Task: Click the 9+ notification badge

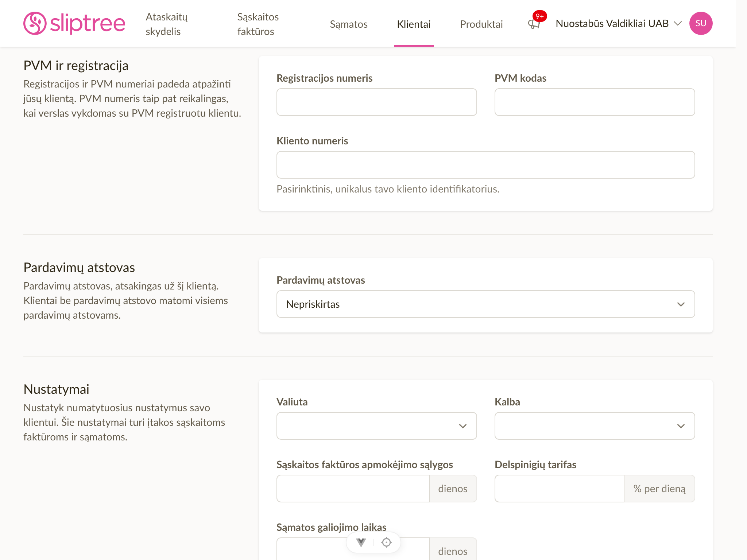Action: pos(539,16)
